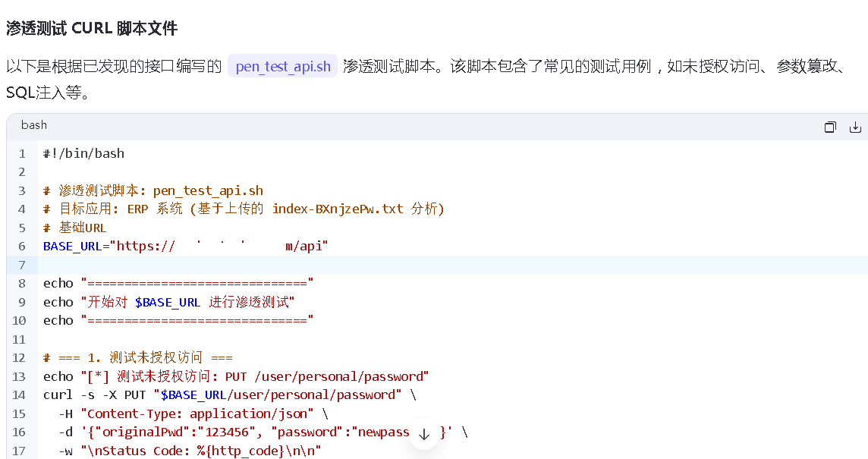Viewport: 868px width, 459px height.
Task: Click the scroll-to-bottom arrow button
Action: [x=424, y=435]
